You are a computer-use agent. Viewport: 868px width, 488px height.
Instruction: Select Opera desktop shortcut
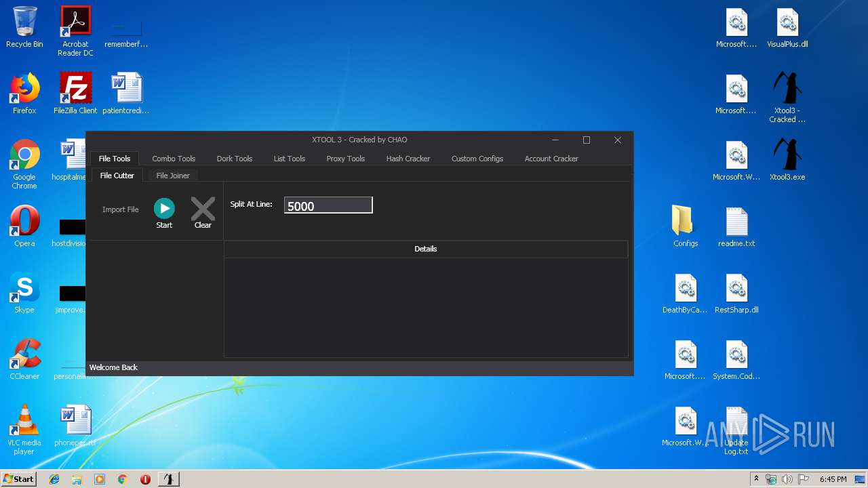click(x=24, y=227)
